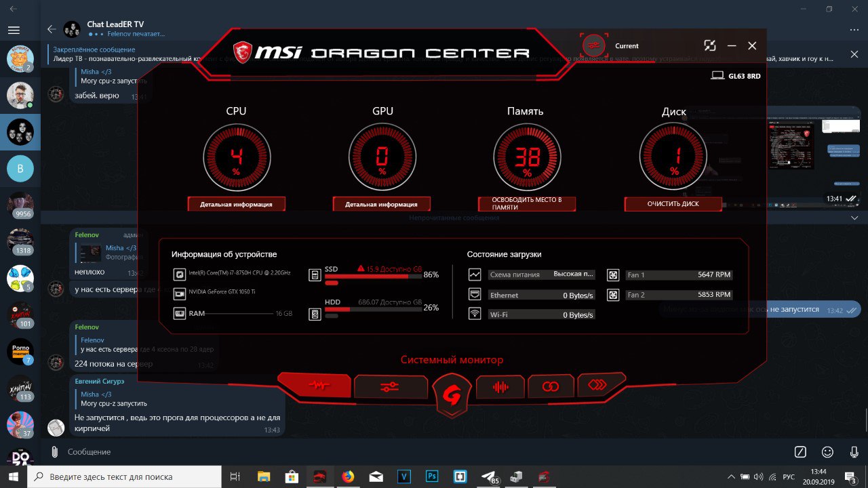The image size is (868, 488).
Task: Open Task View on the taskbar
Action: point(235,476)
